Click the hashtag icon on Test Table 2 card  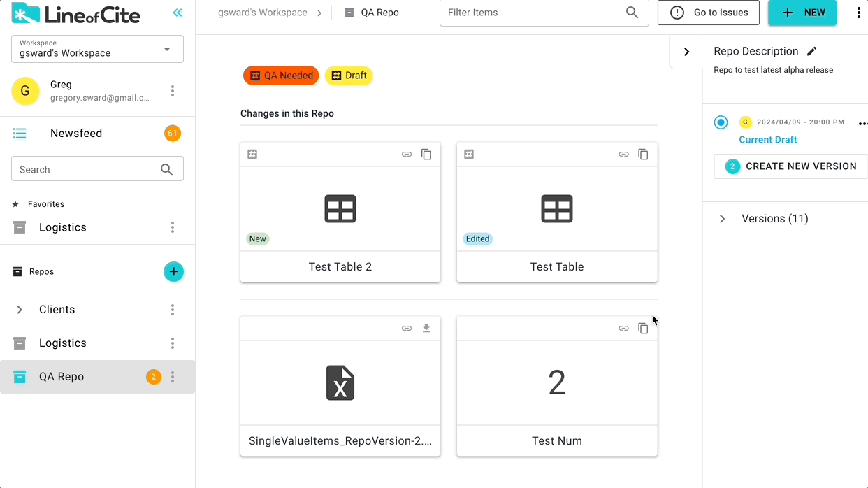point(252,155)
